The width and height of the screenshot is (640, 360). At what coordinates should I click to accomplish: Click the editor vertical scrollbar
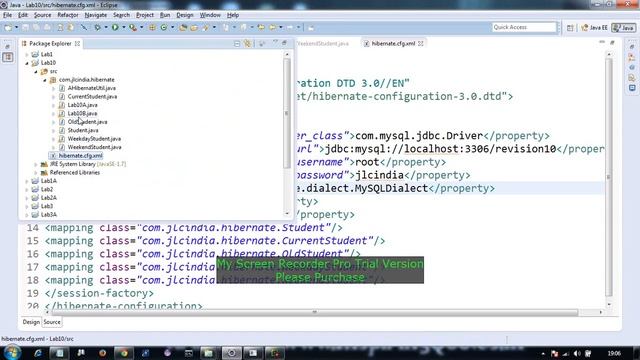(609, 177)
